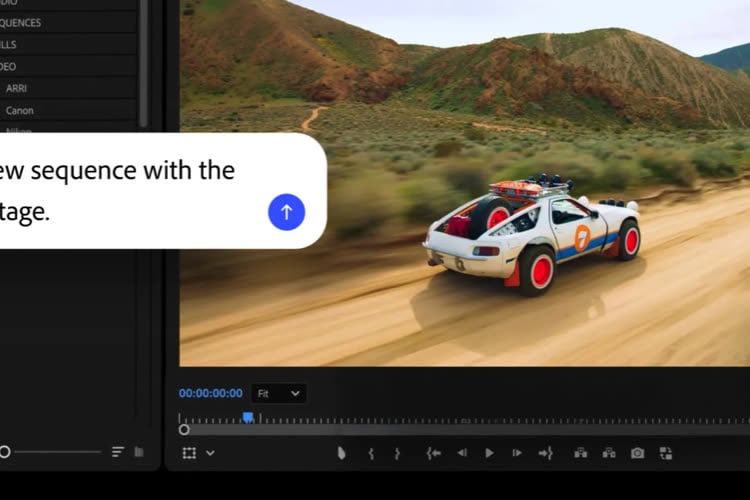Screen dimensions: 750x500
Task: Jump to Out point with Go to Out icon
Action: [x=546, y=453]
